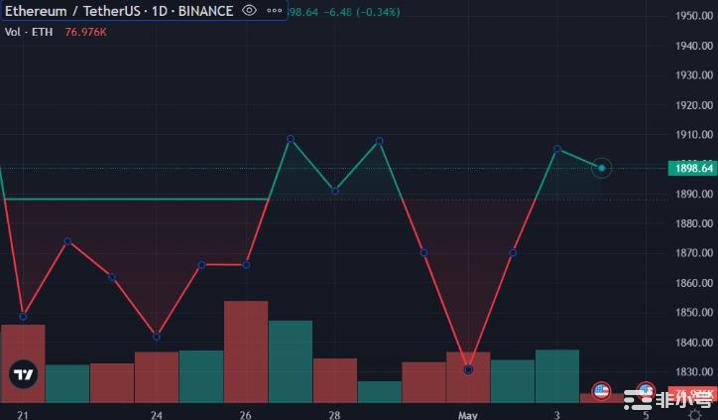Image resolution: width=718 pixels, height=420 pixels.
Task: Click the TradingView logo on the chart
Action: (x=23, y=376)
